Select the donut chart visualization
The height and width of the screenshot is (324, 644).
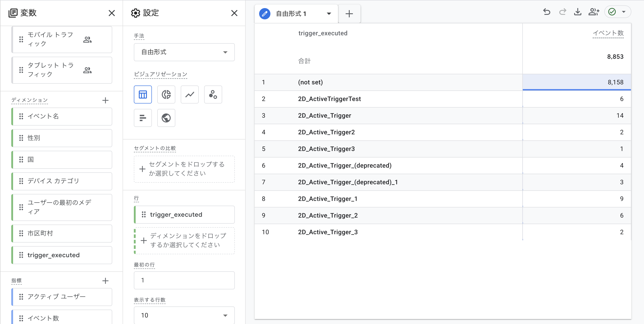click(x=166, y=94)
